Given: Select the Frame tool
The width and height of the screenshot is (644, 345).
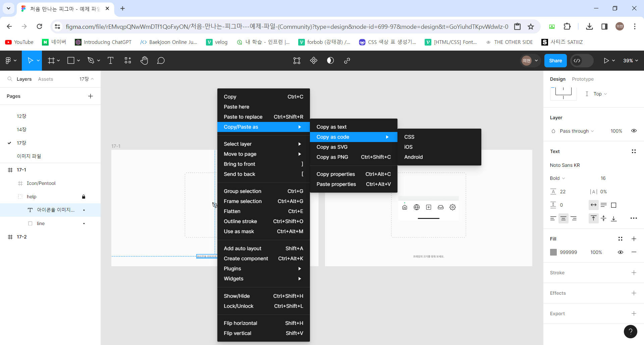Looking at the screenshot, I should click(51, 61).
